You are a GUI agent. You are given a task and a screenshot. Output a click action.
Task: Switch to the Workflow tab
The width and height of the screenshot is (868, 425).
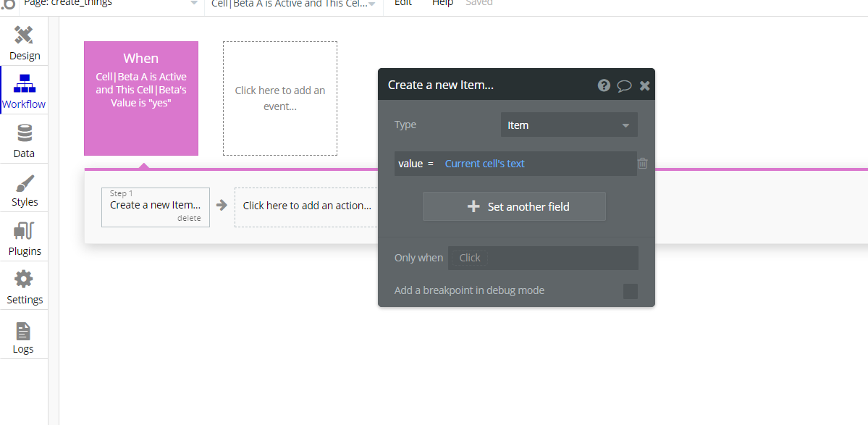click(x=24, y=91)
